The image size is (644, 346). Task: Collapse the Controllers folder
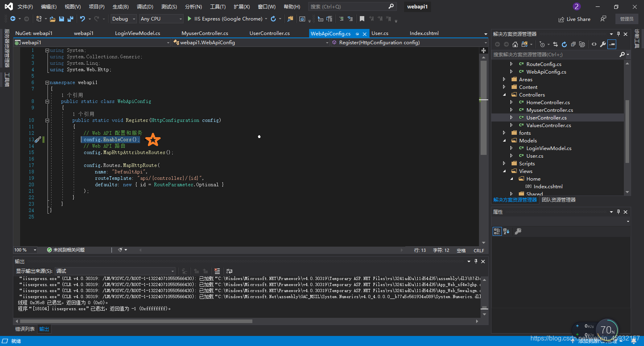pyautogui.click(x=504, y=95)
